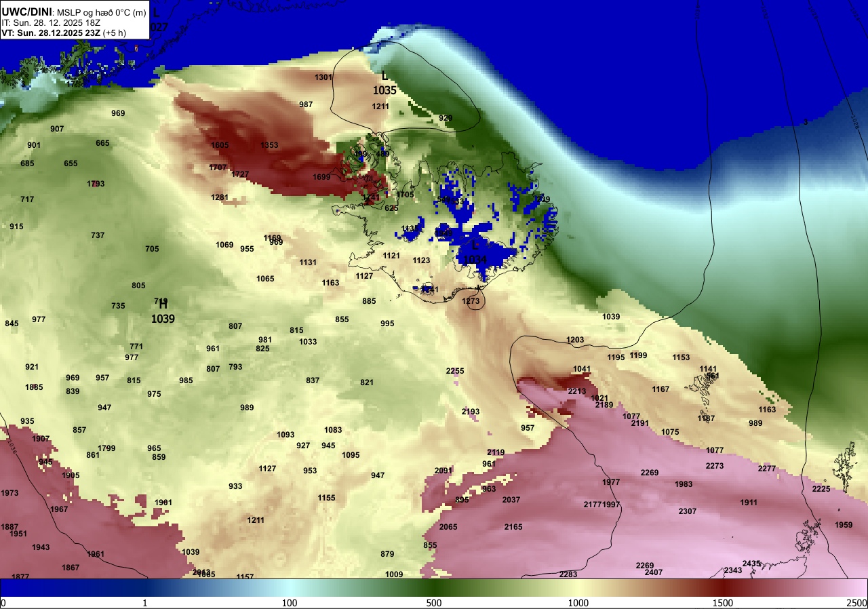Click the height value 1167
The width and height of the screenshot is (868, 609).
point(660,389)
